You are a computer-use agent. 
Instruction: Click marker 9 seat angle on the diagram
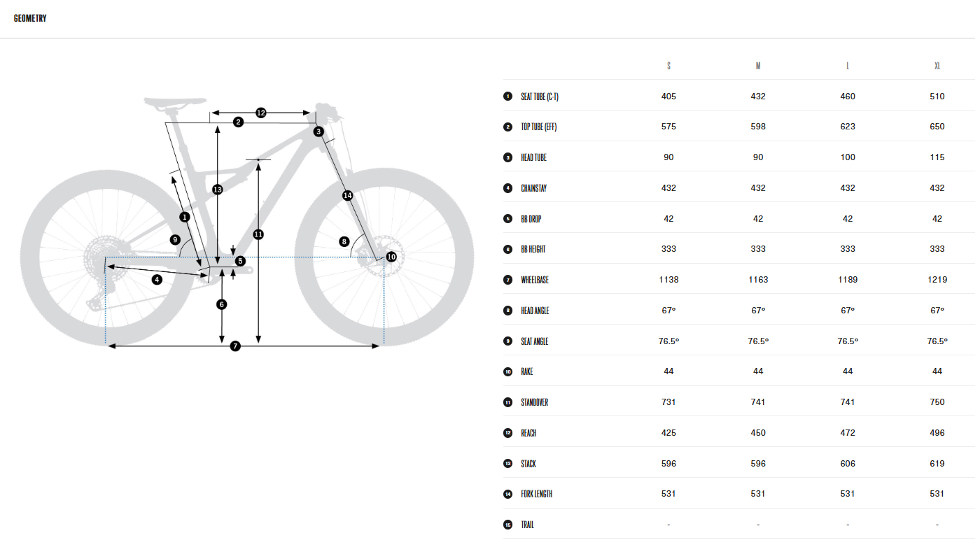click(x=175, y=240)
